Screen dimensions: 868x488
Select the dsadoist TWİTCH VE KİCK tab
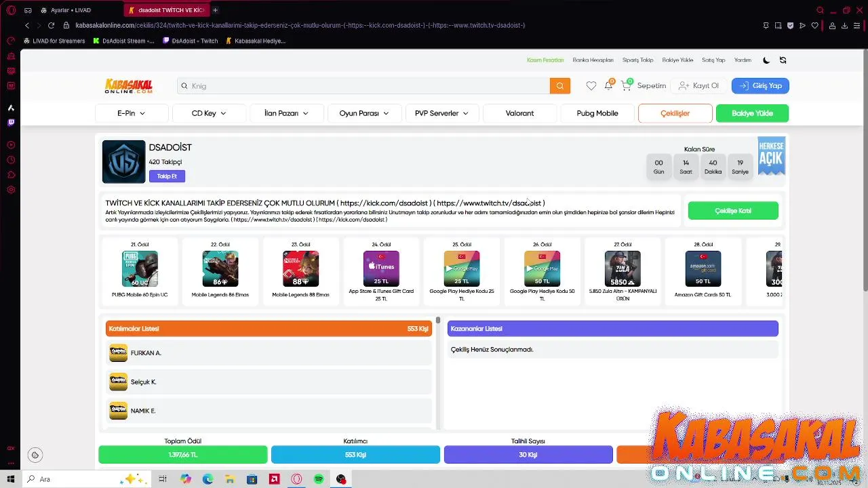pos(167,10)
